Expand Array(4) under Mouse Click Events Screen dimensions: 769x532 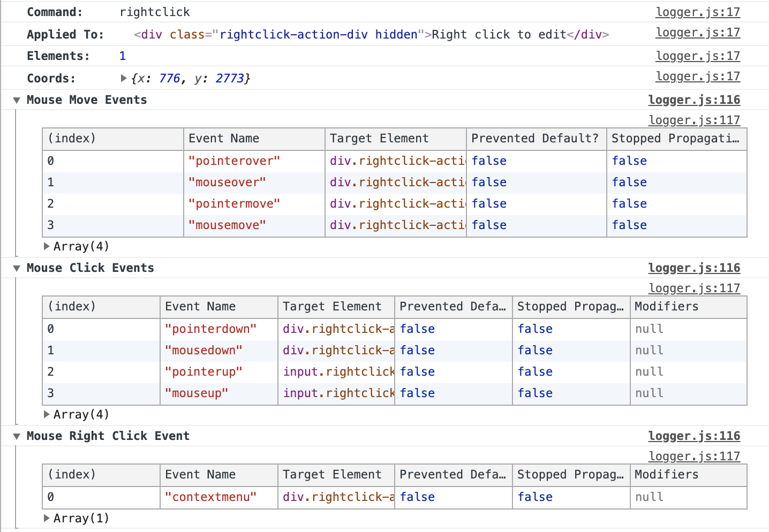[x=47, y=414]
